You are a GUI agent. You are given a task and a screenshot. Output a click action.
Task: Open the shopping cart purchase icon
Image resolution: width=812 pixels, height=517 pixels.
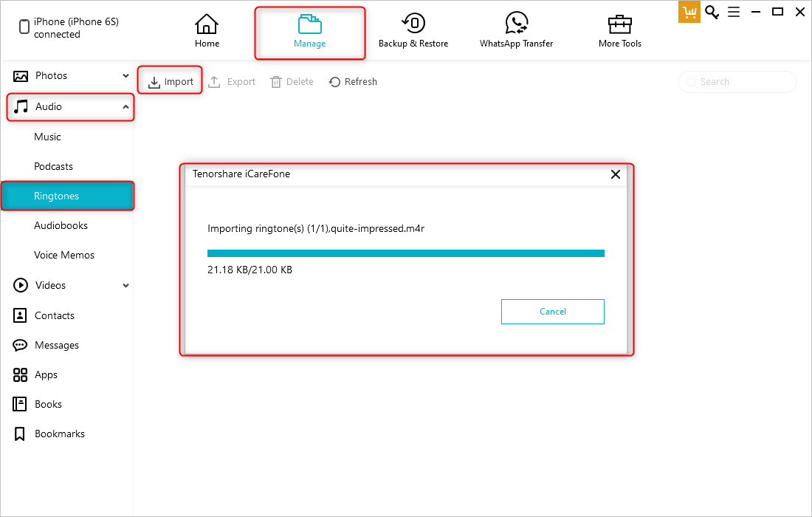(x=689, y=12)
